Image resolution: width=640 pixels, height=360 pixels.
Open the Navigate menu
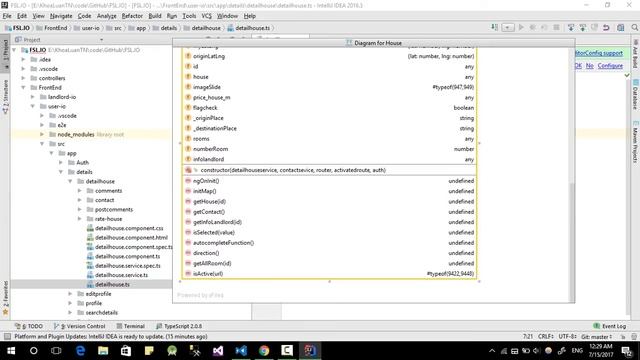pyautogui.click(x=61, y=16)
